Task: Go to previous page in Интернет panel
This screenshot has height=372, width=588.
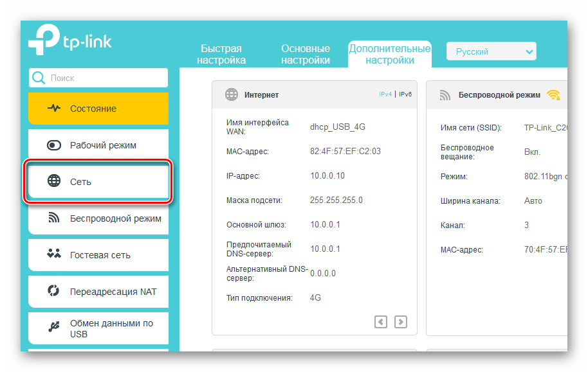Action: point(381,322)
